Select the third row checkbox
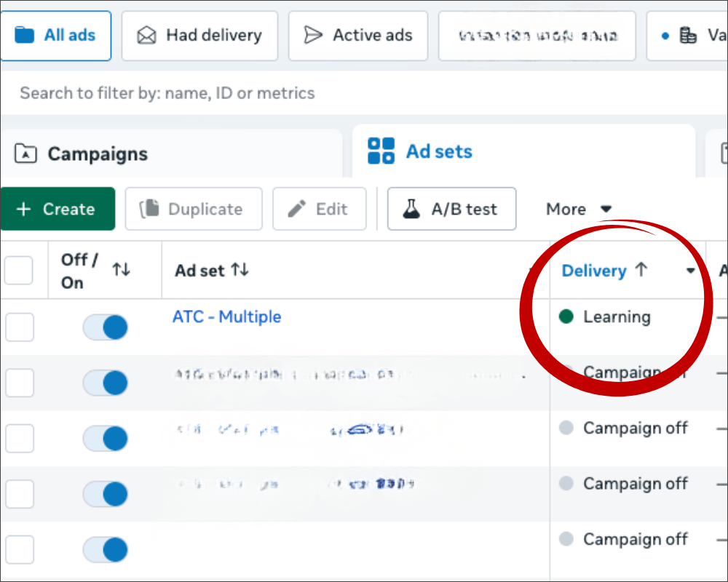The height and width of the screenshot is (582, 728). [20, 438]
